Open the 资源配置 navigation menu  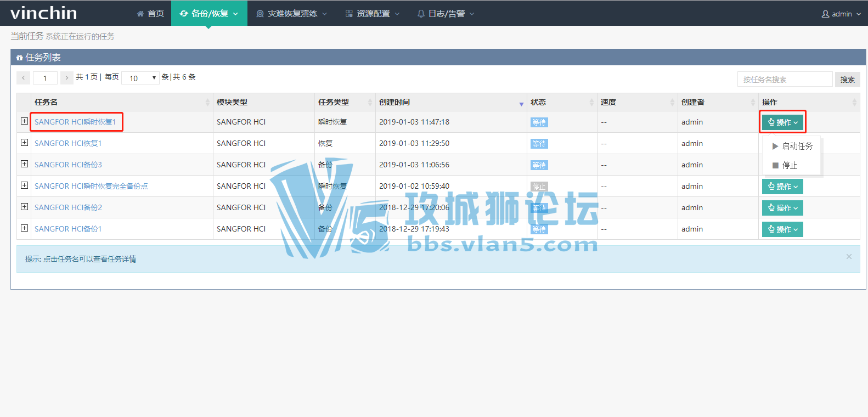tap(373, 13)
